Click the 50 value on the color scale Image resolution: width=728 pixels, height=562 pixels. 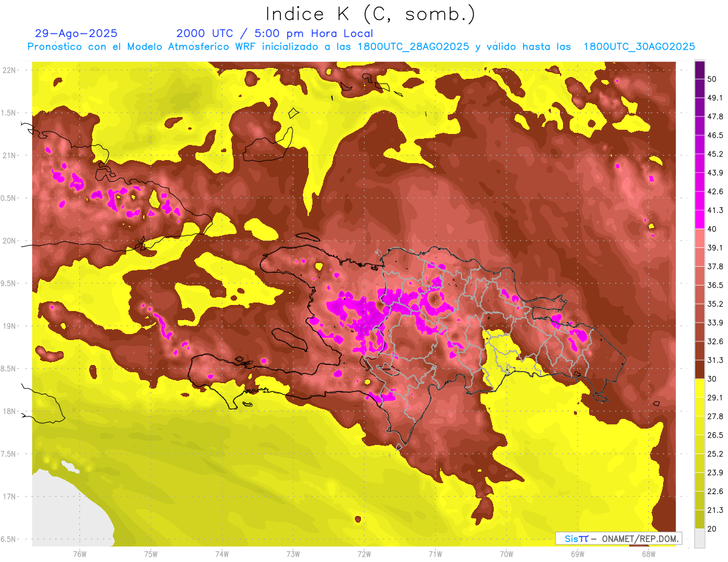pos(712,79)
